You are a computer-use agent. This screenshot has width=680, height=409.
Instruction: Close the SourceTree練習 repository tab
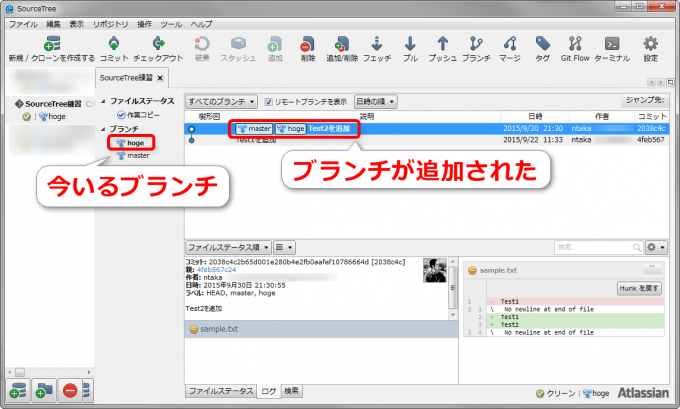160,78
